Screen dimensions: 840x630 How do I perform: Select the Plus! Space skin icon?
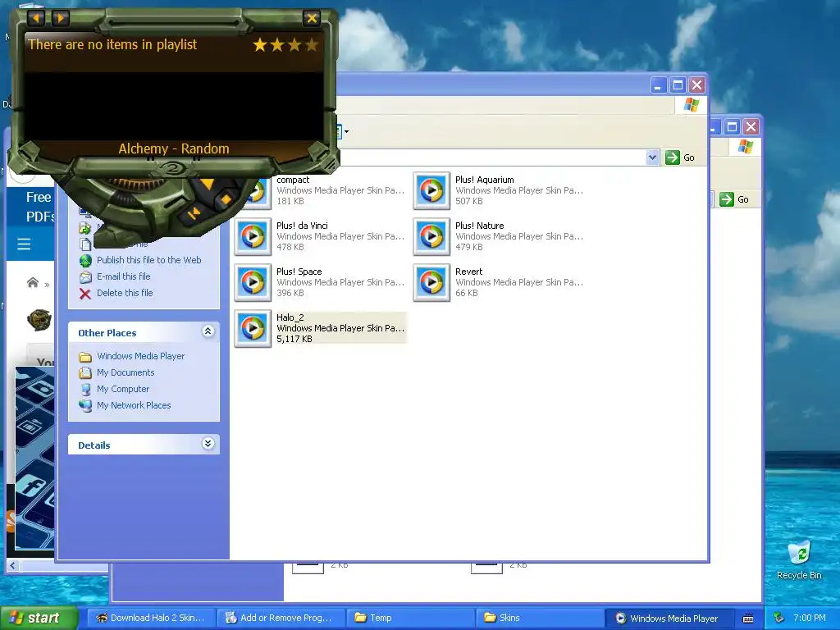coord(253,282)
